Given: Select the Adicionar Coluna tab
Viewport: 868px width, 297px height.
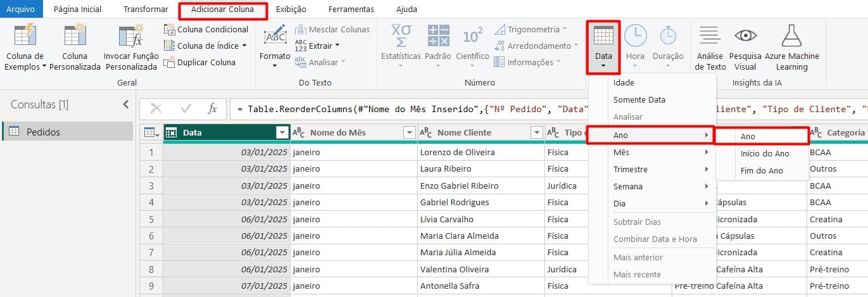Looking at the screenshot, I should [x=222, y=9].
